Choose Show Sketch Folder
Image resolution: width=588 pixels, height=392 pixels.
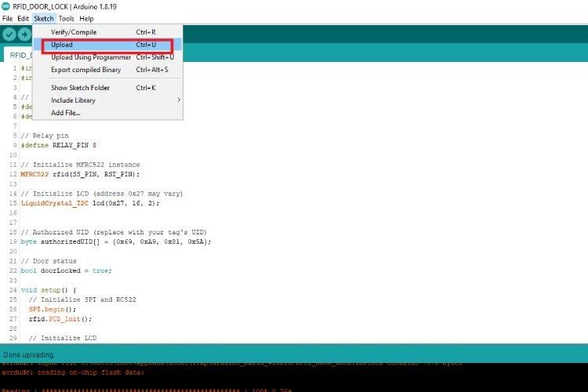tap(107, 88)
